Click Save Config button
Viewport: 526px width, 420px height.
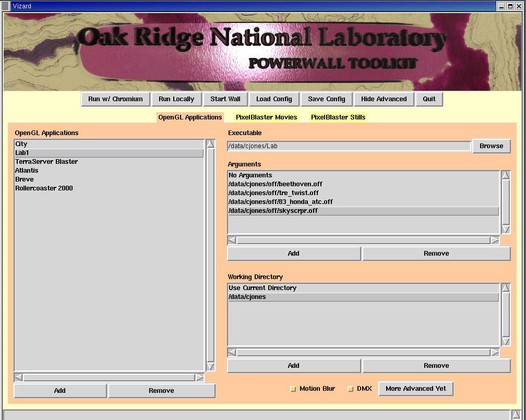tap(327, 99)
